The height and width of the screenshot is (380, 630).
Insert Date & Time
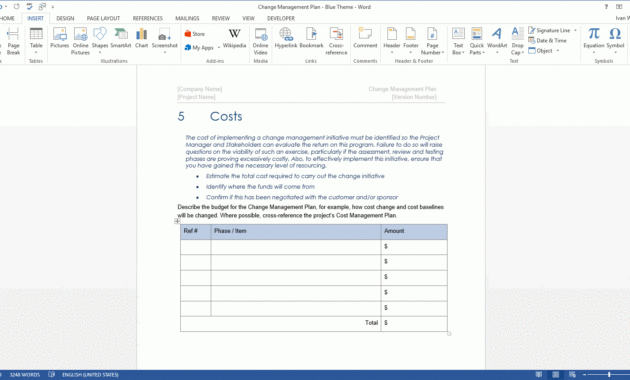[x=547, y=41]
